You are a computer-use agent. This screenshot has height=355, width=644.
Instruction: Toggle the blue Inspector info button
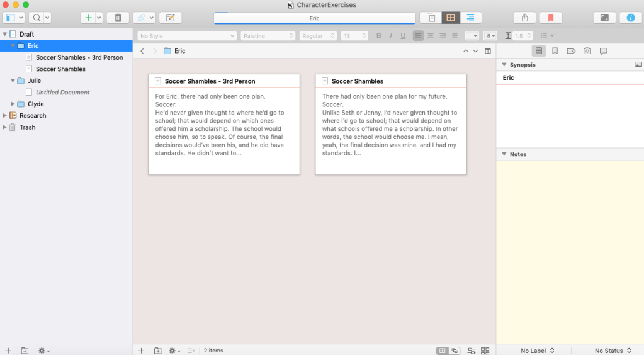[x=630, y=18]
